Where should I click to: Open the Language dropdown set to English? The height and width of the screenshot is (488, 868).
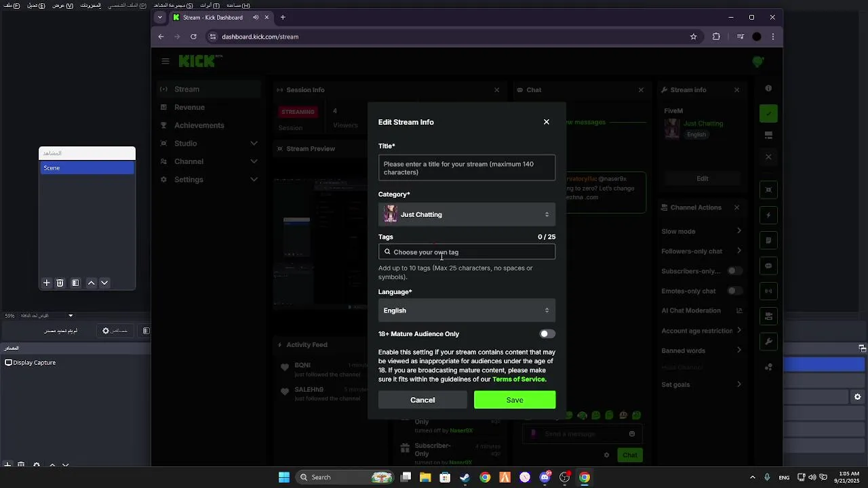click(x=467, y=310)
